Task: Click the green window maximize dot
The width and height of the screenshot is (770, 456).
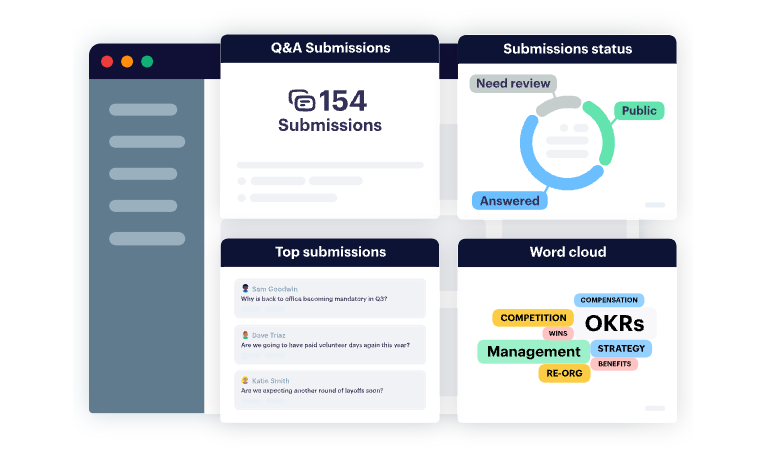Action: coord(147,61)
